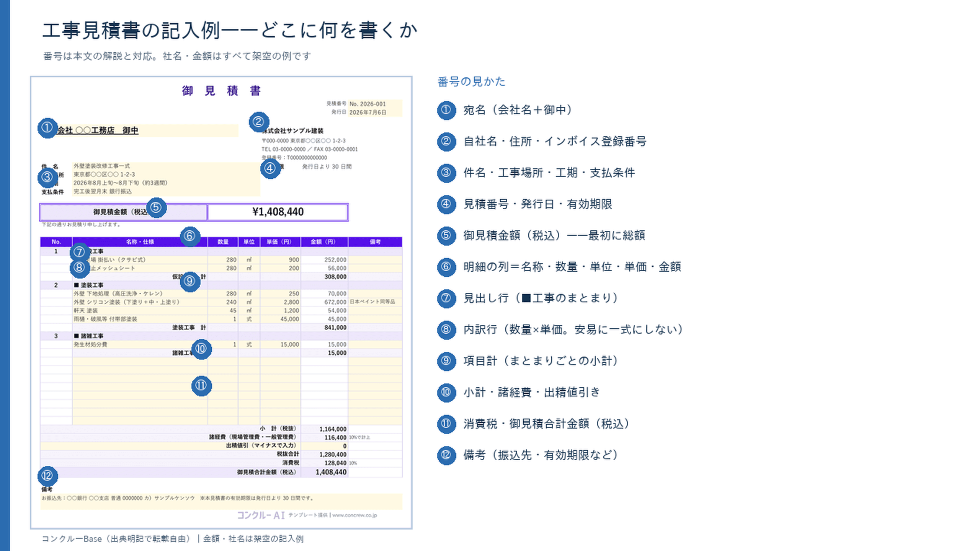Click the 金額（円） column header
Viewport: 980px width, 551px height.
(x=324, y=242)
